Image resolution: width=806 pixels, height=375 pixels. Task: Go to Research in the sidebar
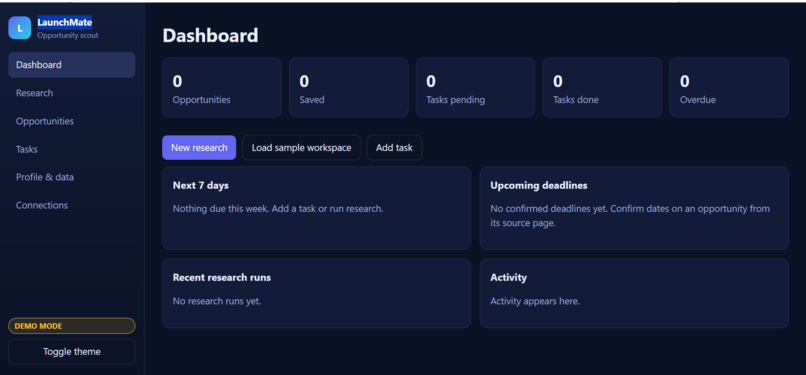[x=71, y=93]
